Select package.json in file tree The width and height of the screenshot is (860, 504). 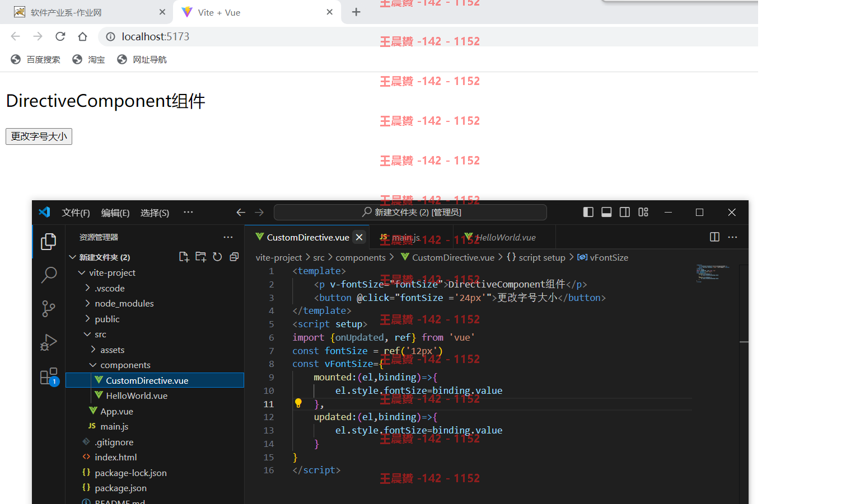point(155,488)
